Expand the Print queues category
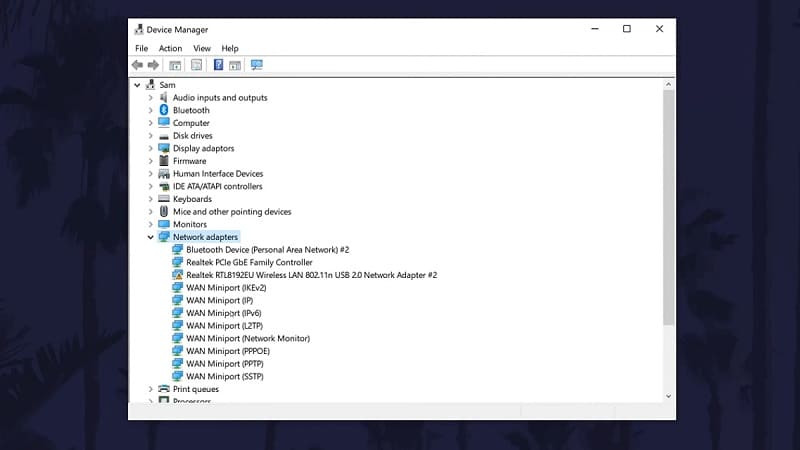This screenshot has height=450, width=800. [x=151, y=389]
